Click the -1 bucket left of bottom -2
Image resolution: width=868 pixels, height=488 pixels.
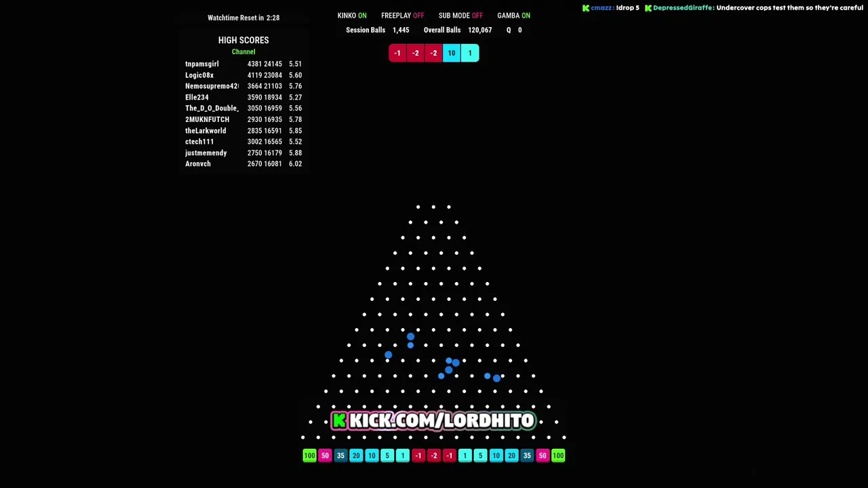coord(418,455)
